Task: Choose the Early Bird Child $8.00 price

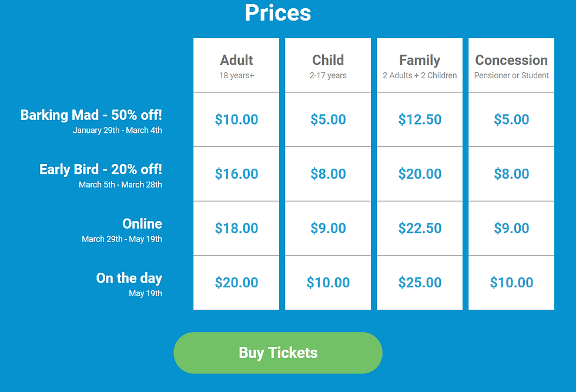Action: pyautogui.click(x=328, y=174)
